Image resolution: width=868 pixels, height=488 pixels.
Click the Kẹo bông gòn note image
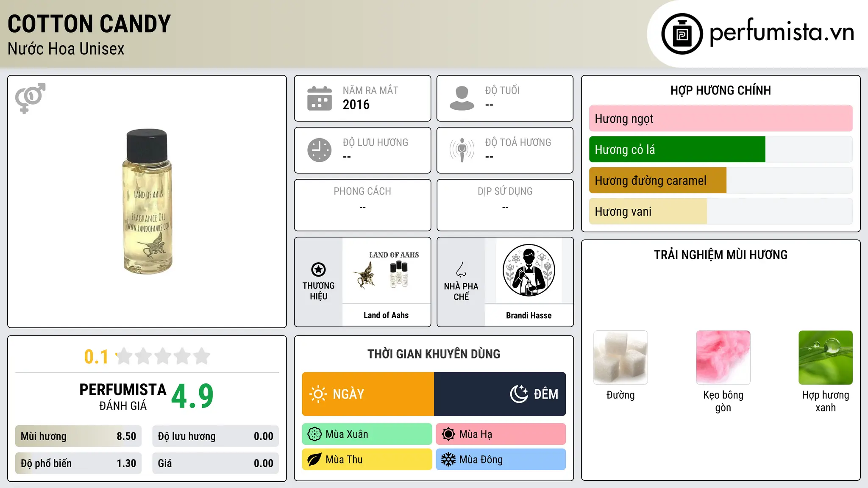coord(723,358)
